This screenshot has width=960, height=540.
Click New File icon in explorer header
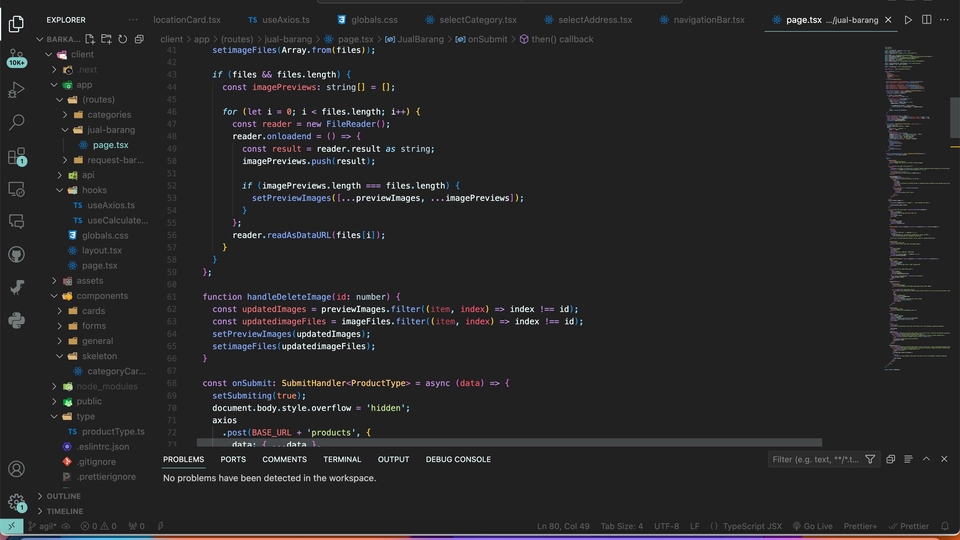pos(90,39)
